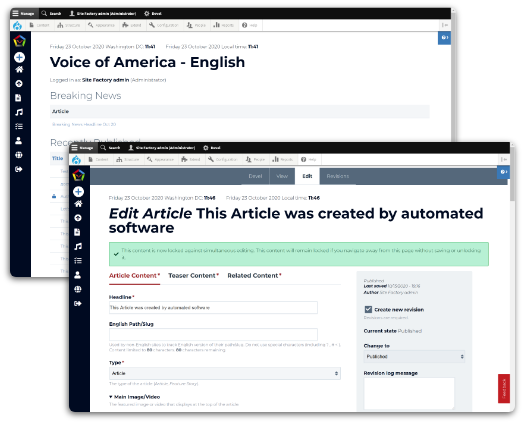Open the Type dropdown showing Article
The image size is (523, 424).
coord(224,373)
